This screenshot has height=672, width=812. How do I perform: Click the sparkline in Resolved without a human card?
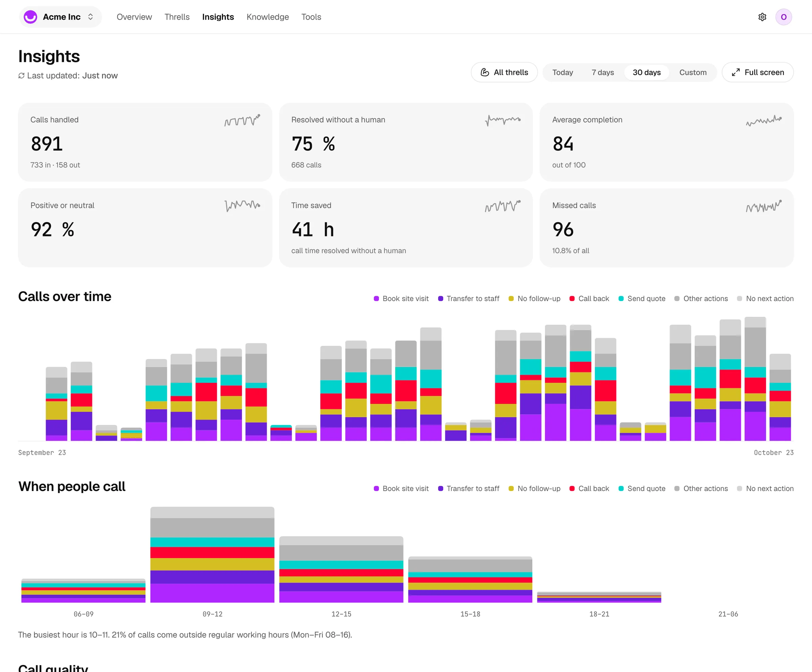click(503, 120)
